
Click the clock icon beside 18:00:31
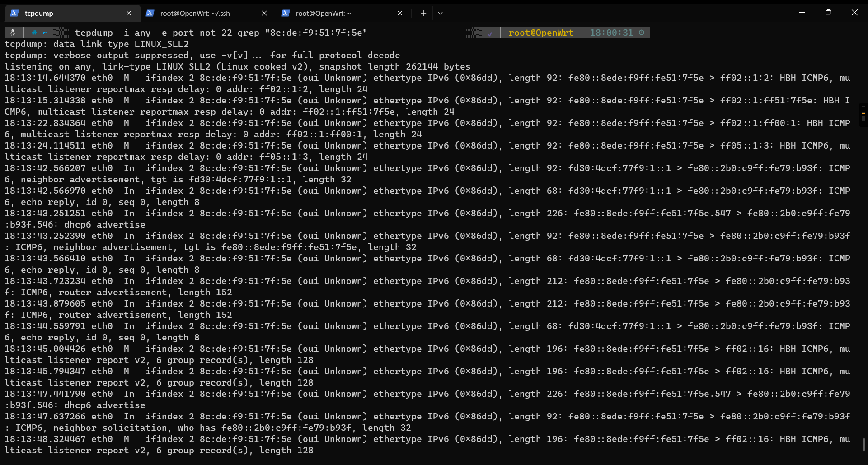[x=642, y=33]
